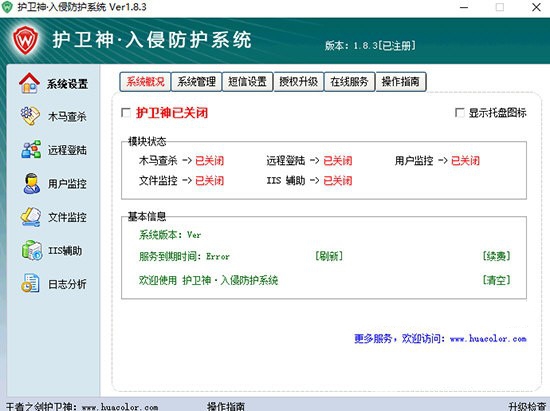Show the 操作指南 tab
Screen dimensions: 550x411
click(x=401, y=82)
